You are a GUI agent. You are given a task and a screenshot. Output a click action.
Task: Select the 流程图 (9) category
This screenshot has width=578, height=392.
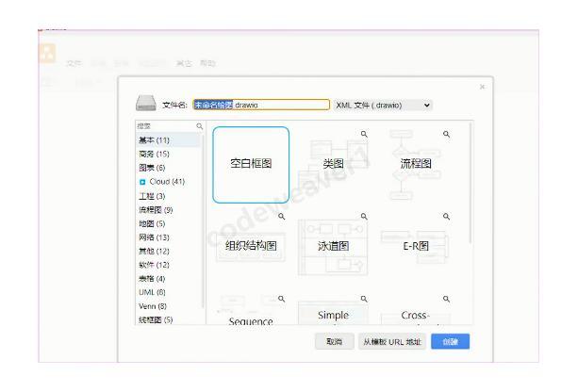[x=169, y=210]
